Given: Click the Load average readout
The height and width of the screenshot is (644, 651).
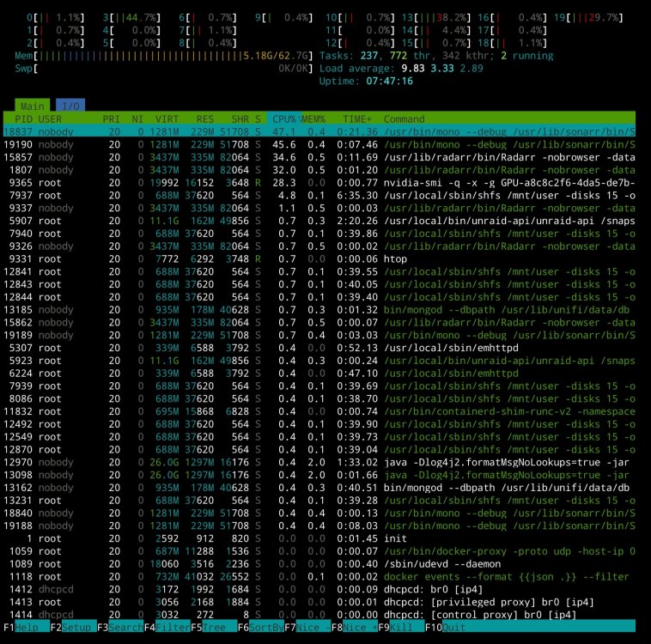Looking at the screenshot, I should tap(401, 68).
